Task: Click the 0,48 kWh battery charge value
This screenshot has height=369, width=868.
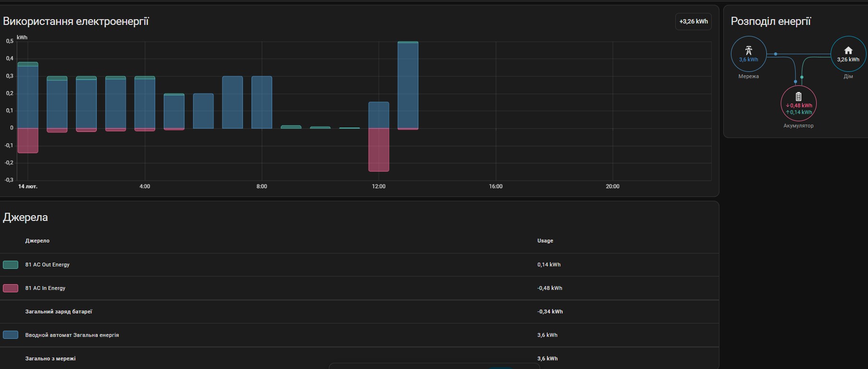Action: [799, 105]
